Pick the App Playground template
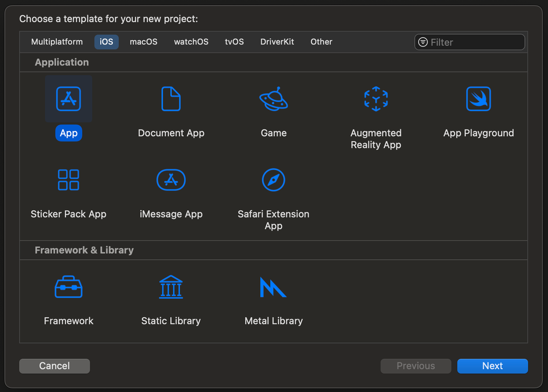This screenshot has height=392, width=548. (478, 99)
